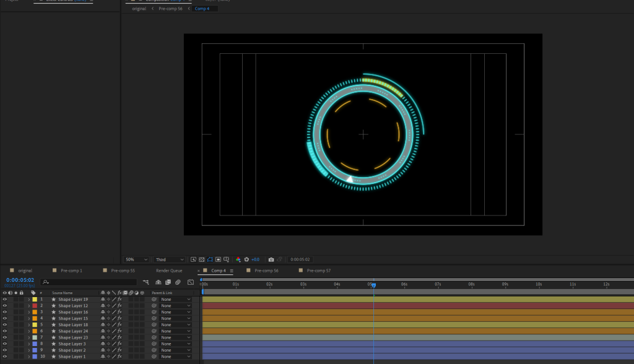Toggle the mask and shape path visibility icon
The image size is (634, 364).
pyautogui.click(x=210, y=259)
